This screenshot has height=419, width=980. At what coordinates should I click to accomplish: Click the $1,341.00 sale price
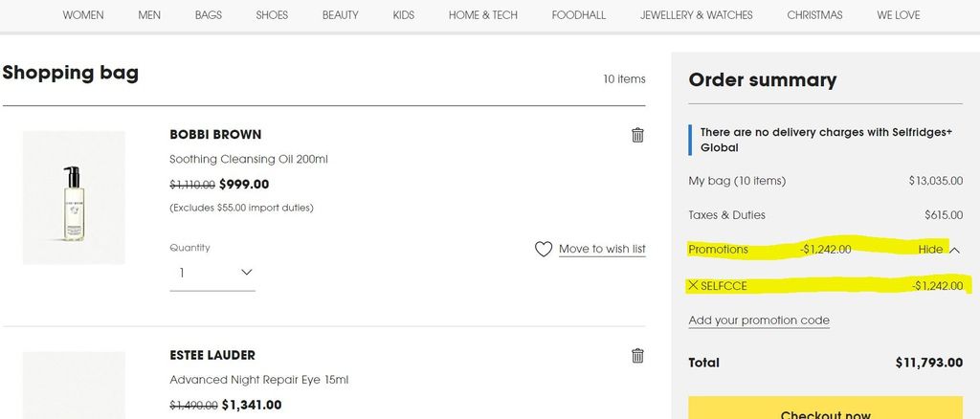pos(252,405)
